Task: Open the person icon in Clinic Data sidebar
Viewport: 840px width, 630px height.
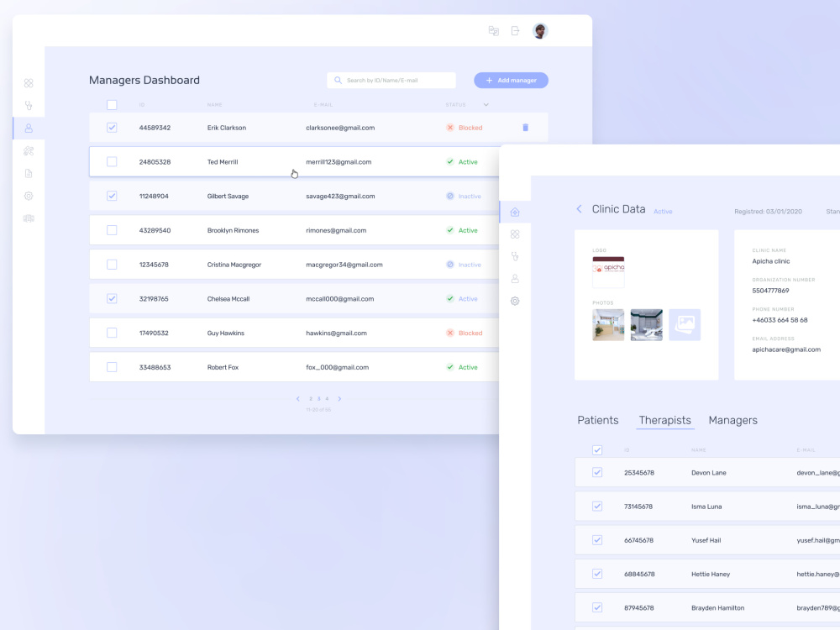Action: 515,279
